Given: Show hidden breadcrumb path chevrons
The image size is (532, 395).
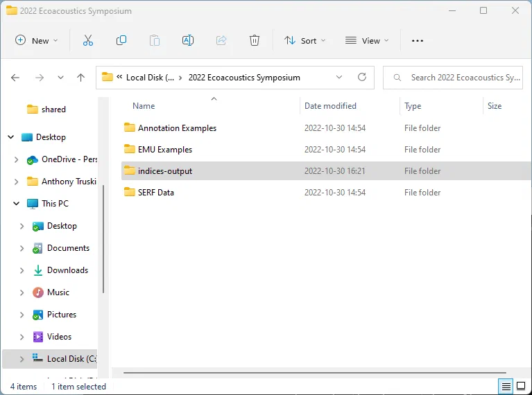Looking at the screenshot, I should [x=119, y=77].
